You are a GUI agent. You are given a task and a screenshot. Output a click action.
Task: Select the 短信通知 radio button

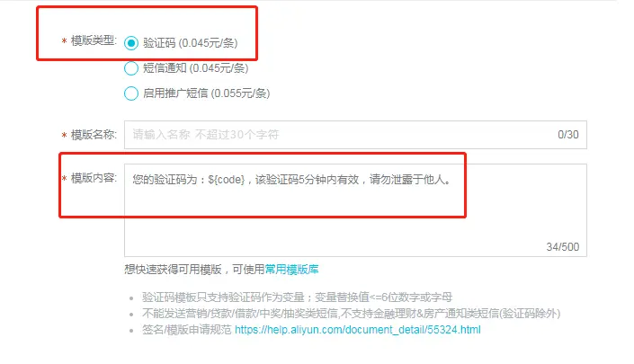(x=131, y=68)
